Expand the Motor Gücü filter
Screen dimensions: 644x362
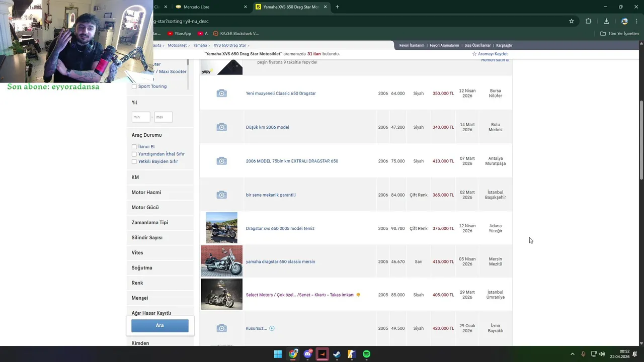(x=160, y=208)
